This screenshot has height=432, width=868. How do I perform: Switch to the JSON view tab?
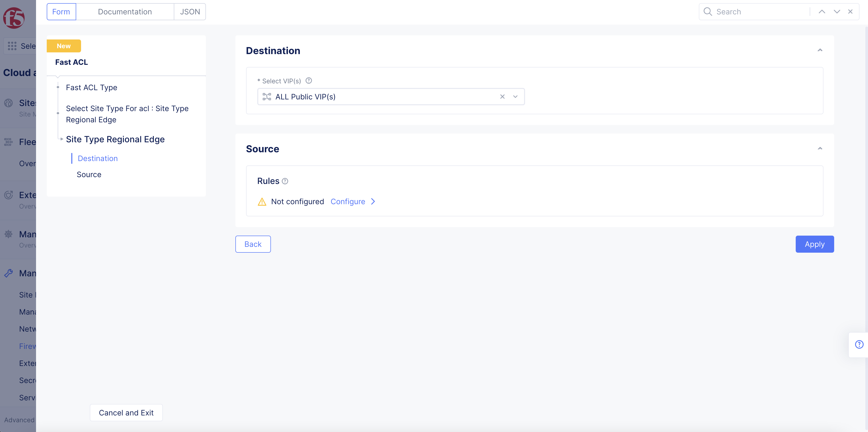click(x=190, y=11)
